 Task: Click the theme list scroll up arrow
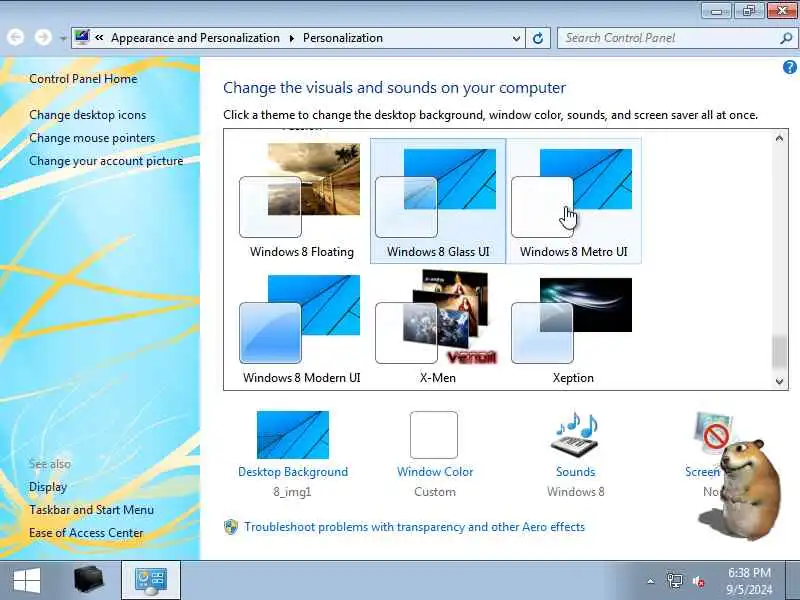pos(779,138)
